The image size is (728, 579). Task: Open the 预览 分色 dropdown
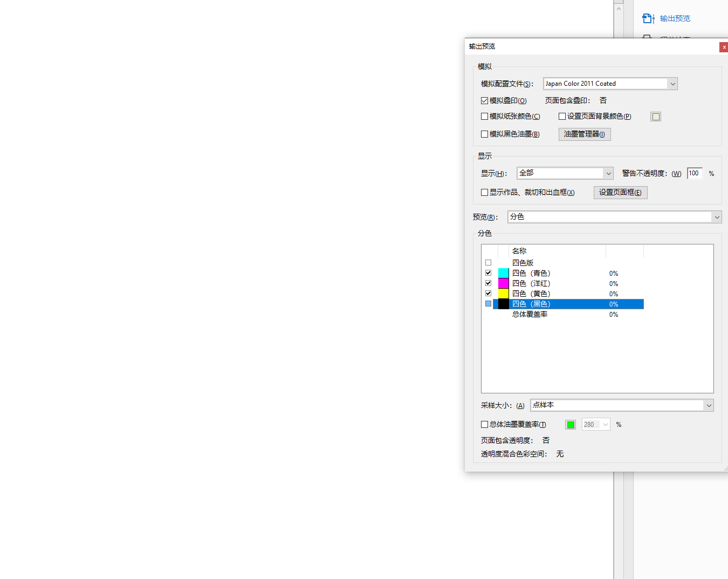(614, 217)
